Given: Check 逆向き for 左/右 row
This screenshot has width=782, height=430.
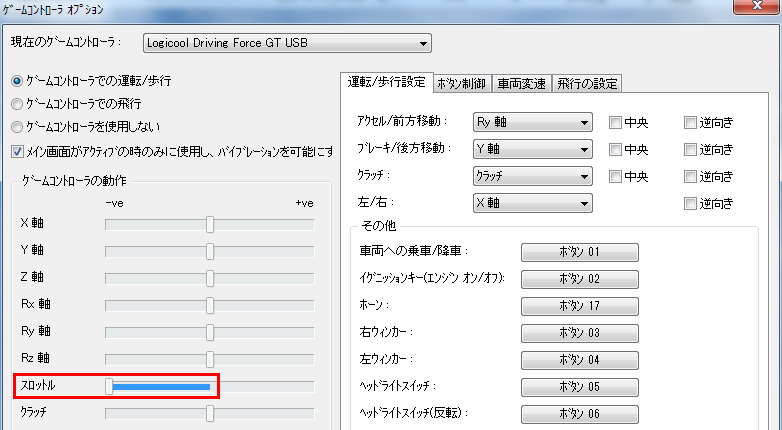Looking at the screenshot, I should [x=690, y=203].
